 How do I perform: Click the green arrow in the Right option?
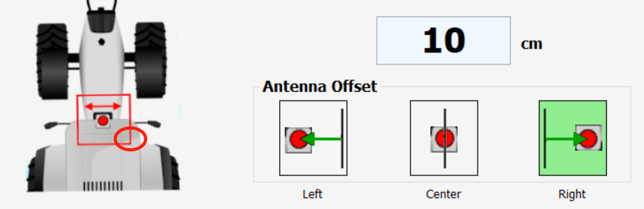567,140
